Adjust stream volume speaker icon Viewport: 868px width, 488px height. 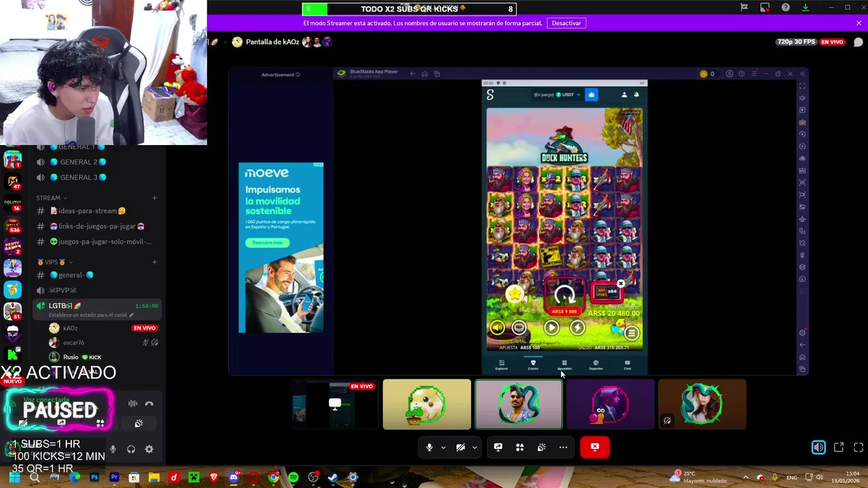click(818, 447)
